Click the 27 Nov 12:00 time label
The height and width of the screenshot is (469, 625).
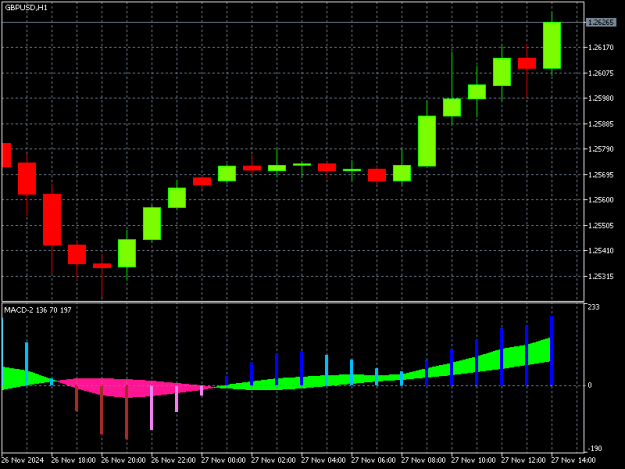pos(523,460)
